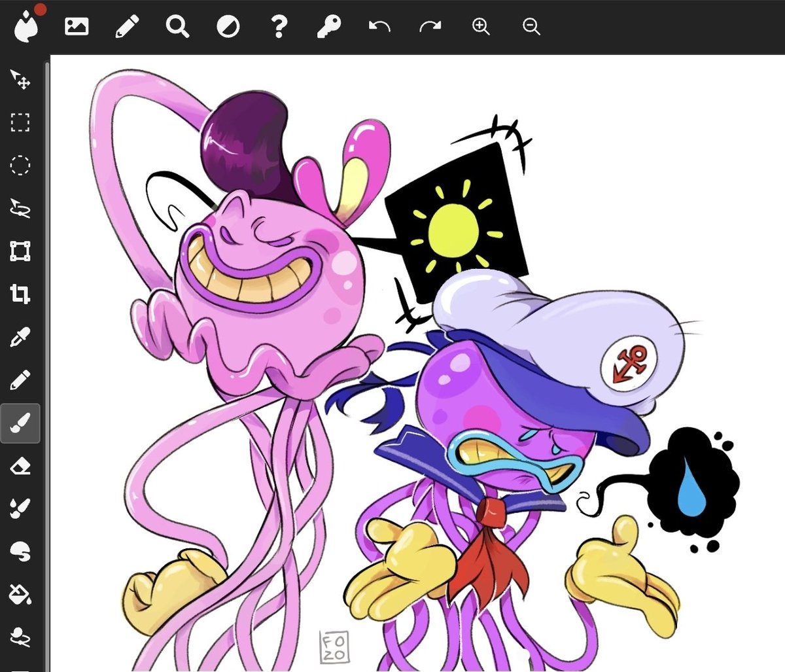
Task: Undo the last action
Action: (379, 26)
